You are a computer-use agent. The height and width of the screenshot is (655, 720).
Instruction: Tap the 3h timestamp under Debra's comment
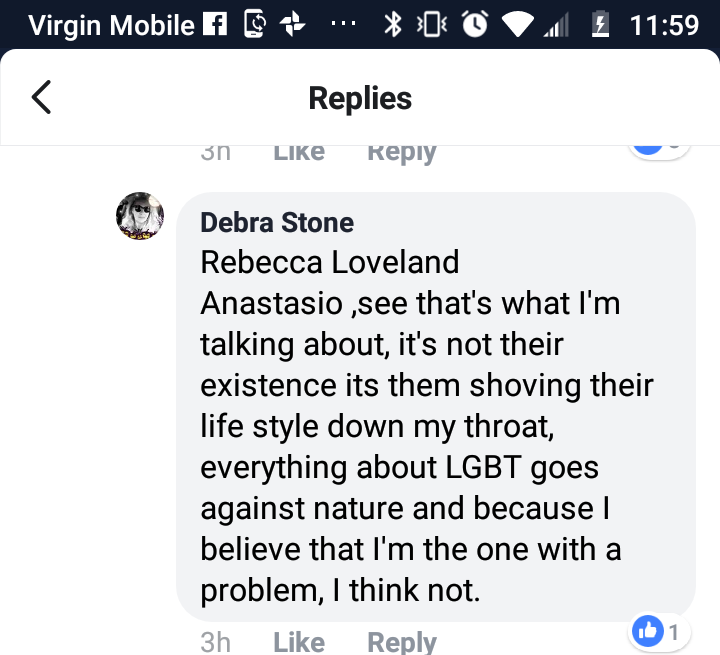pos(215,641)
